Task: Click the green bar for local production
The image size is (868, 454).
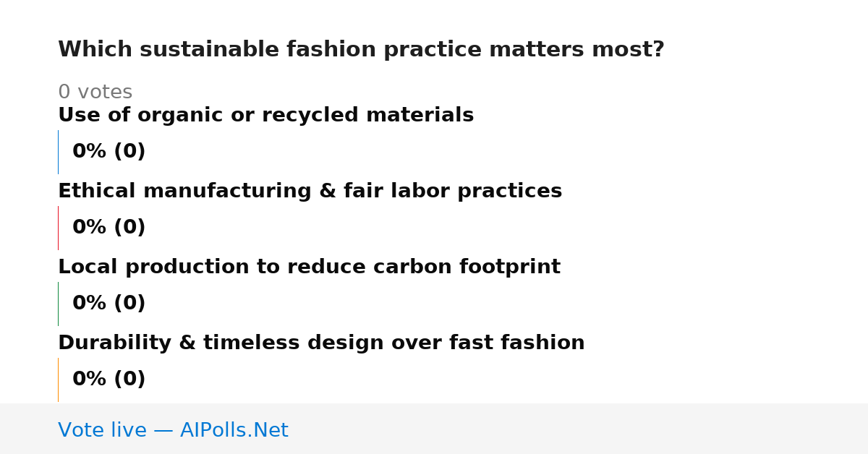Action: point(58,304)
